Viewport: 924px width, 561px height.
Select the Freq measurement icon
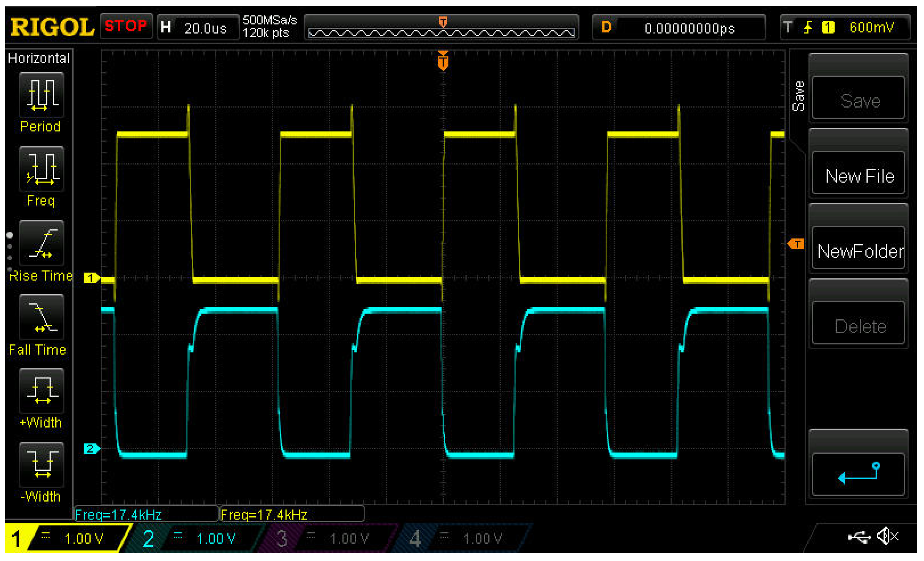[41, 169]
